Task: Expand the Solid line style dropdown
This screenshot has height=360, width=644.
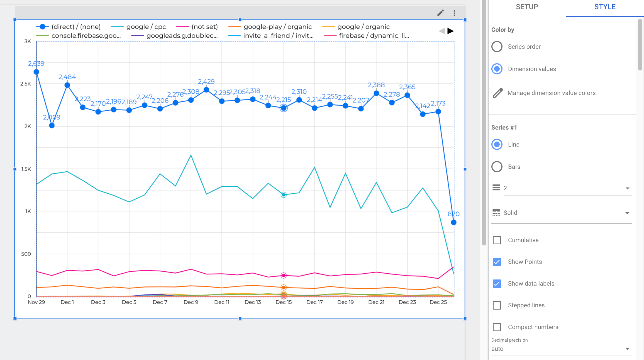Action: pos(568,213)
